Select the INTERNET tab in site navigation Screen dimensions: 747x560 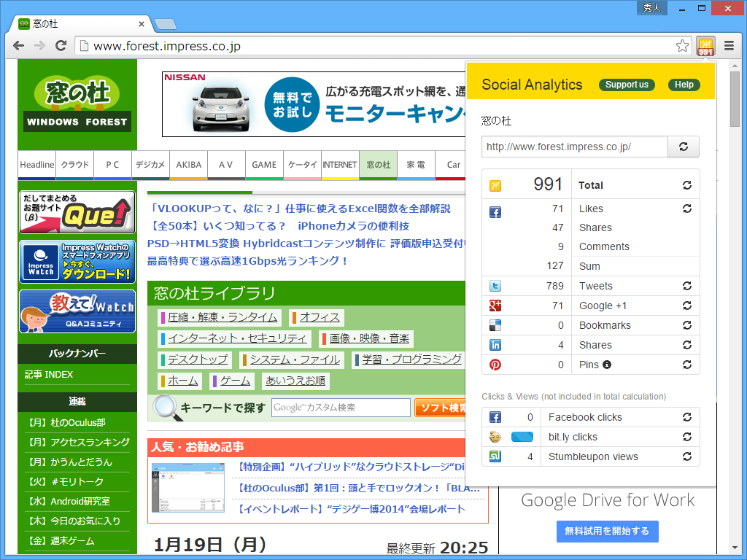[x=340, y=166]
